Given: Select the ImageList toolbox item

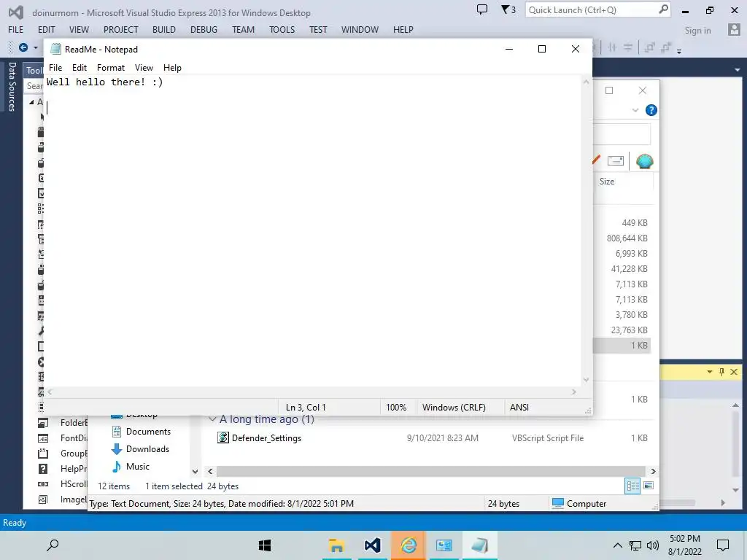Looking at the screenshot, I should point(63,499).
